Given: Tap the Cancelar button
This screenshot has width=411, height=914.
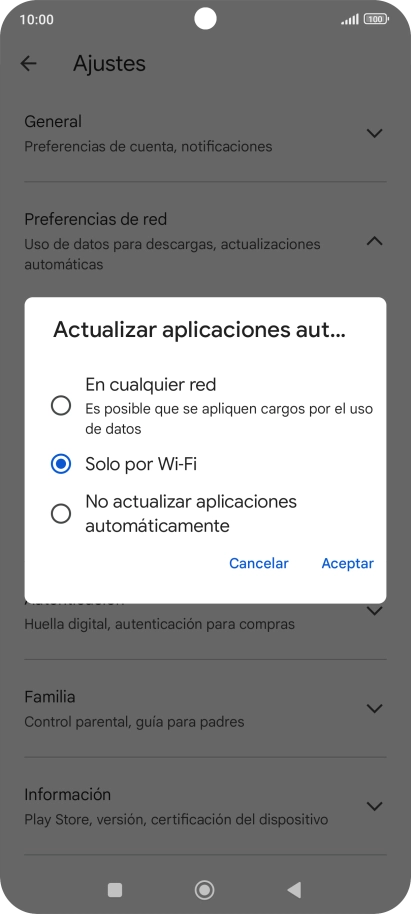Looking at the screenshot, I should click(259, 563).
